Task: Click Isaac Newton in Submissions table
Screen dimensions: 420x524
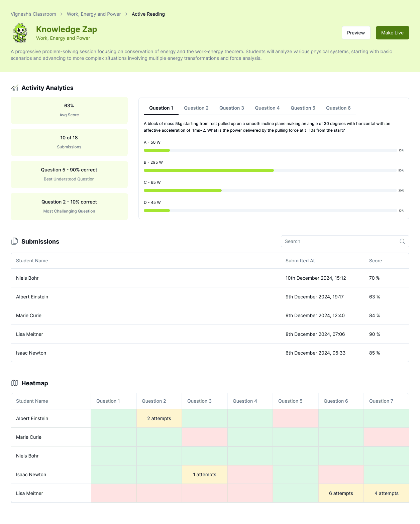Action: [31, 353]
